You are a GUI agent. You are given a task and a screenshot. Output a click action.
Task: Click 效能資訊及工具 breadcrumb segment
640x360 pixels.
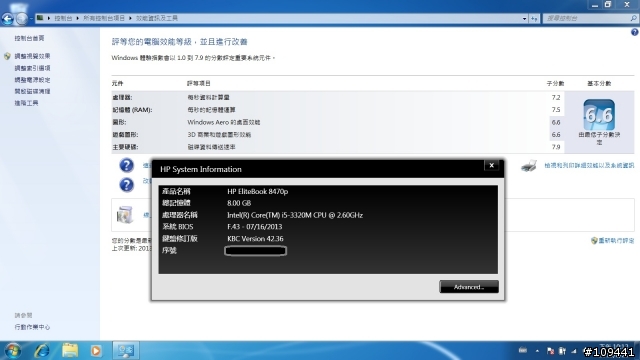156,18
